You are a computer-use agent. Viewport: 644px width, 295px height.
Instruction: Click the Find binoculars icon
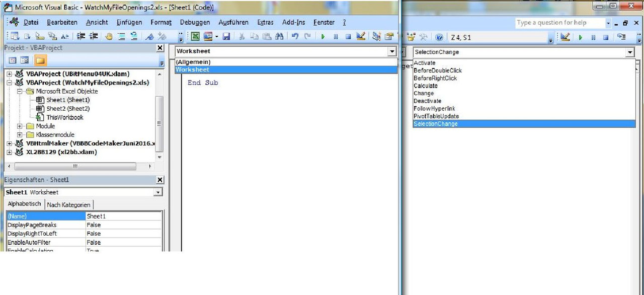tap(279, 36)
